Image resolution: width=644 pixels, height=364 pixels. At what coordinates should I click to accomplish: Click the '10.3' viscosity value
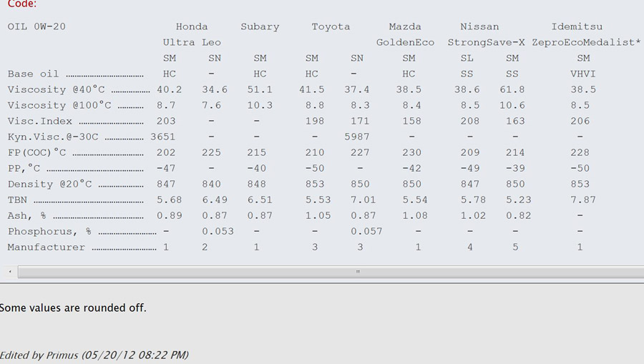coord(260,105)
